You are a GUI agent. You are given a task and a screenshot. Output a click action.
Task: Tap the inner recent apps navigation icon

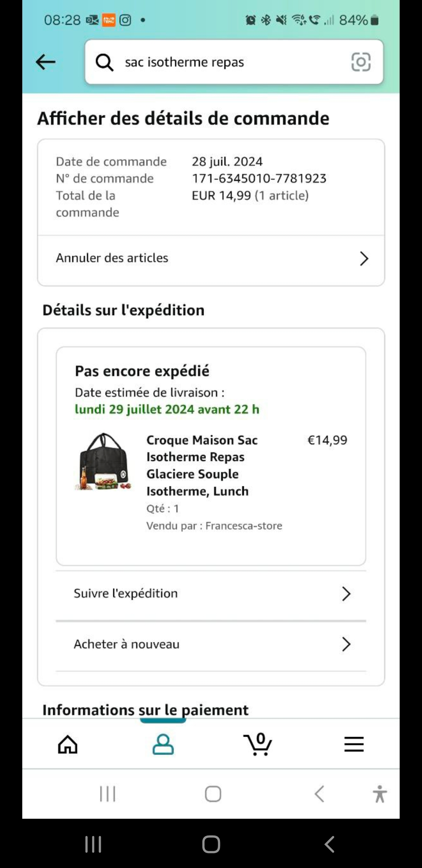(107, 794)
